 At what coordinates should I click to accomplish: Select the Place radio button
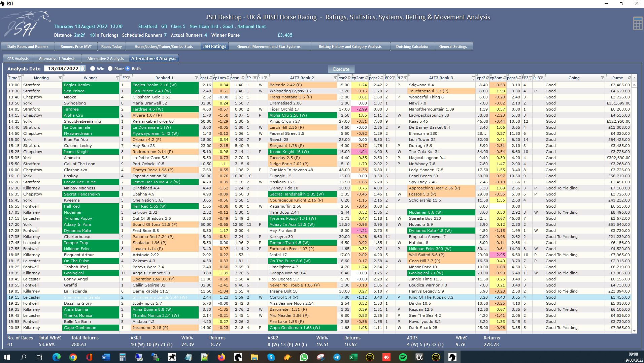[x=110, y=68]
